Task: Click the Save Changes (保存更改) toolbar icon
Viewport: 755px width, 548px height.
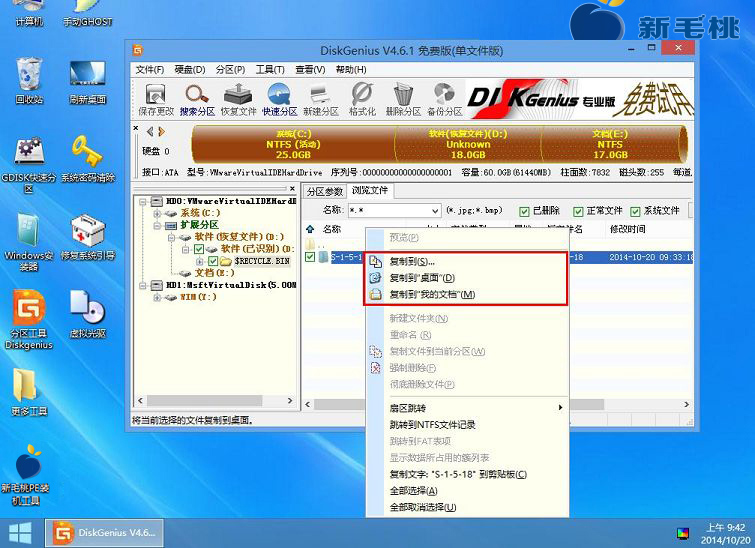Action: [156, 99]
